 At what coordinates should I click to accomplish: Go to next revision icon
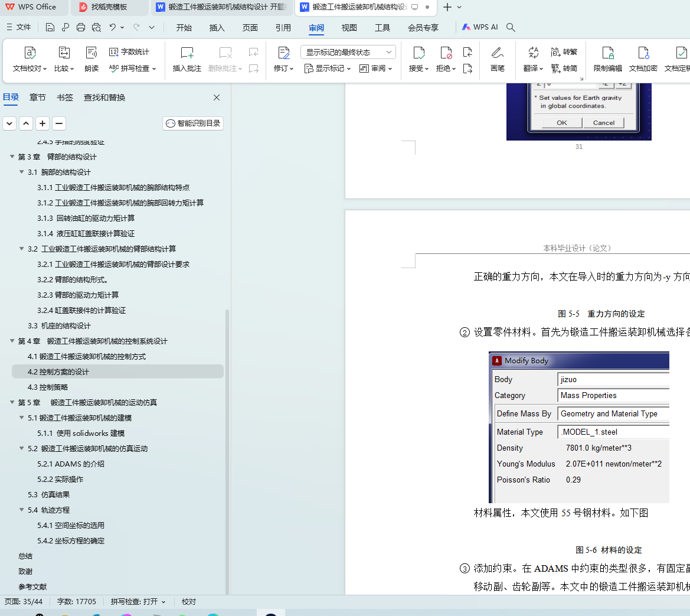coord(468,69)
